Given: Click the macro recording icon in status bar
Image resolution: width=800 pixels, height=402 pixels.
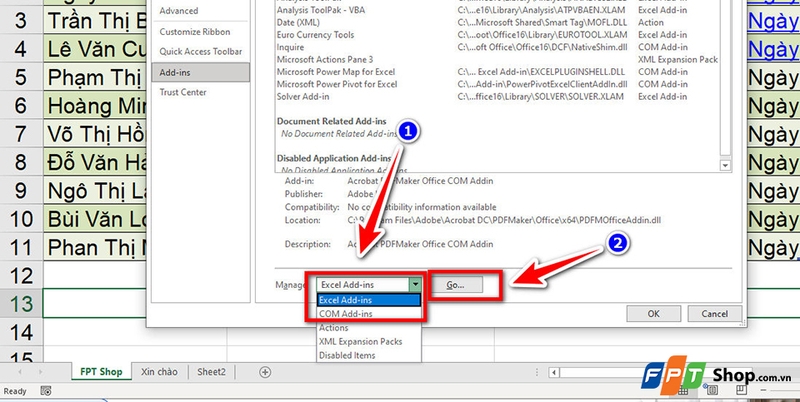Looking at the screenshot, I should point(46,391).
